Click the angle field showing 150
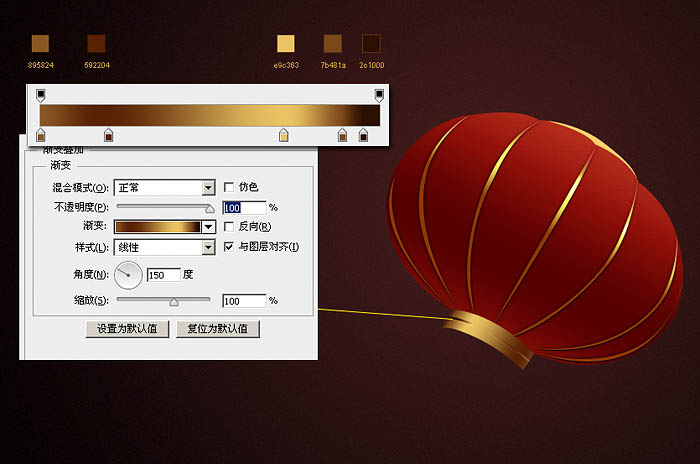Screen dimensions: 700x464 [x=164, y=275]
